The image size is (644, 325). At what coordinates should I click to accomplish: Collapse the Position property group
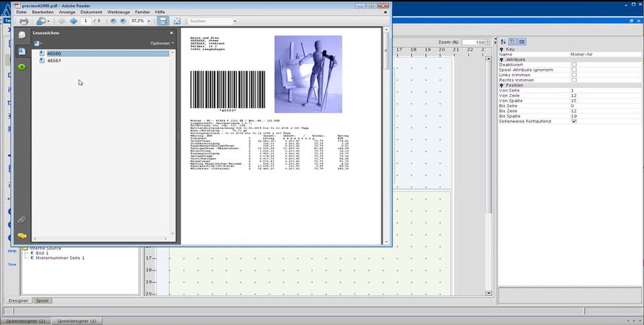[502, 85]
